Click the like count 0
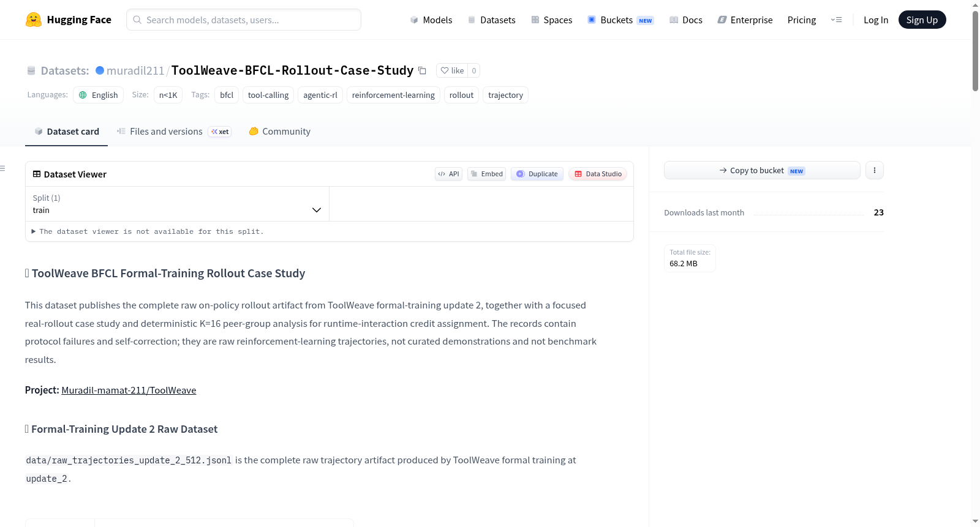The width and height of the screenshot is (980, 527). [474, 70]
